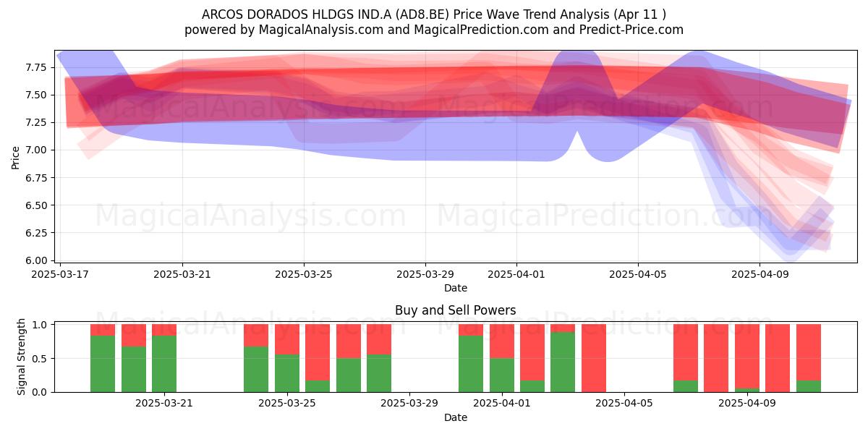The image size is (868, 434).
Task: Click the 'Date' label under the bar chart
Action: point(456,417)
